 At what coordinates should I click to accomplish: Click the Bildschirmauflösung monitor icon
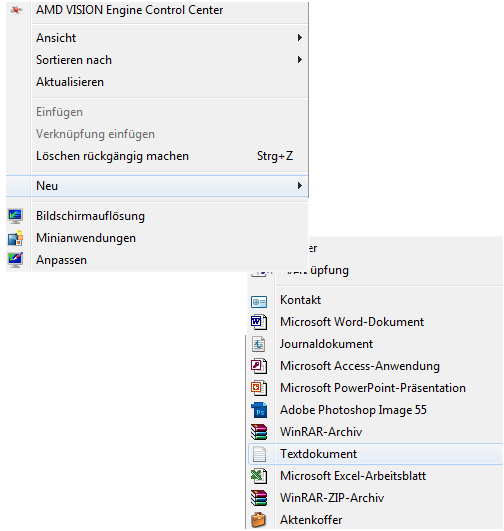[15, 216]
